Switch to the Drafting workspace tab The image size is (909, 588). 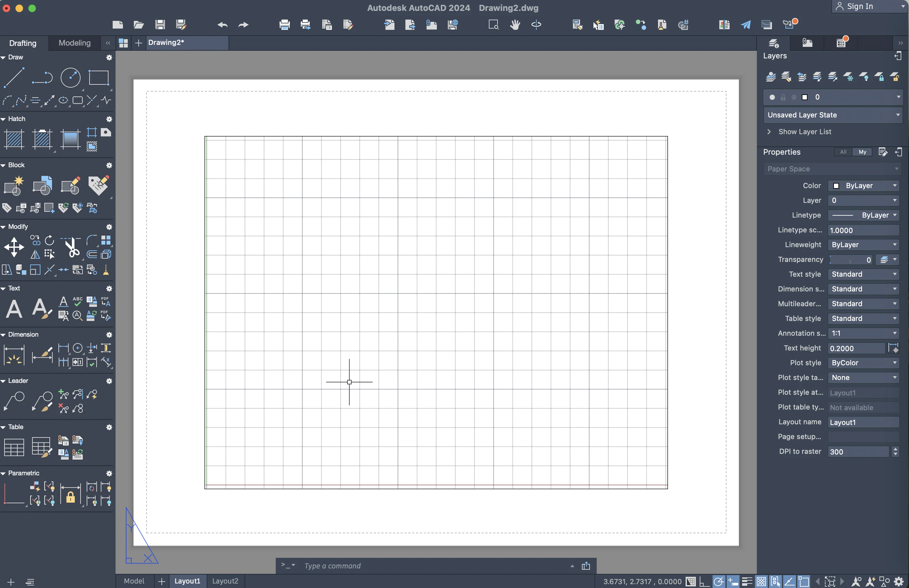(23, 43)
